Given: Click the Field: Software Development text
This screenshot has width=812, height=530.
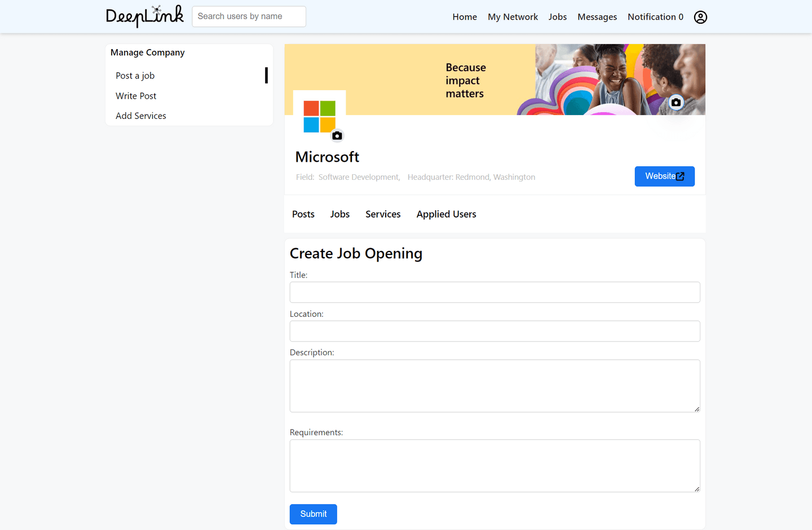Looking at the screenshot, I should [348, 177].
